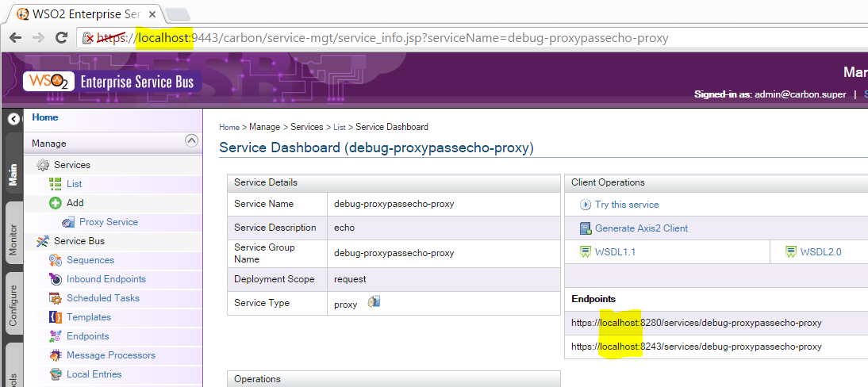Click the Try this service link

point(627,205)
